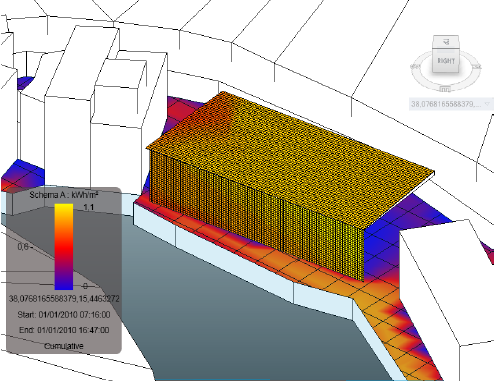Click the south marker on the compass
The height and width of the screenshot is (381, 501).
445,89
